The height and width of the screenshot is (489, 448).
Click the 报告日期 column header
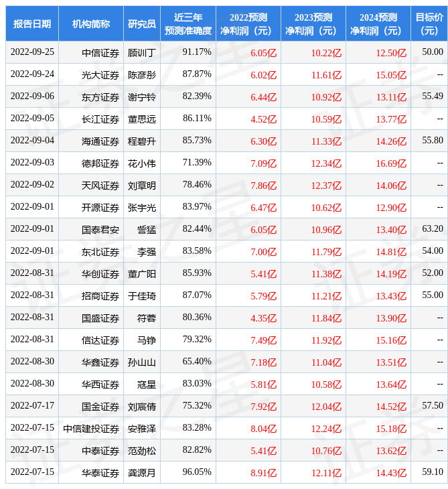click(32, 23)
